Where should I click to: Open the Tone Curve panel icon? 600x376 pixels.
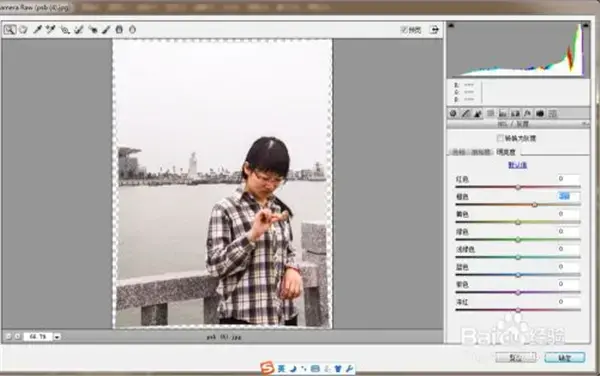465,113
